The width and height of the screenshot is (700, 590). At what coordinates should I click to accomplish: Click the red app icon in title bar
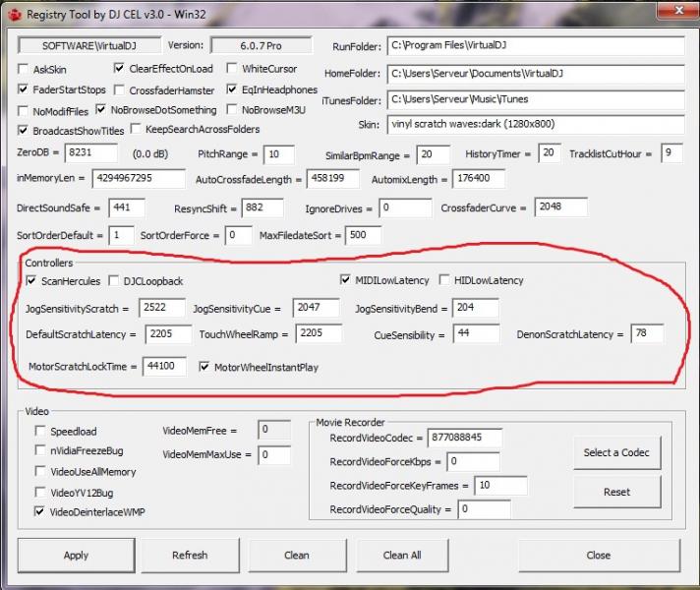click(x=15, y=15)
